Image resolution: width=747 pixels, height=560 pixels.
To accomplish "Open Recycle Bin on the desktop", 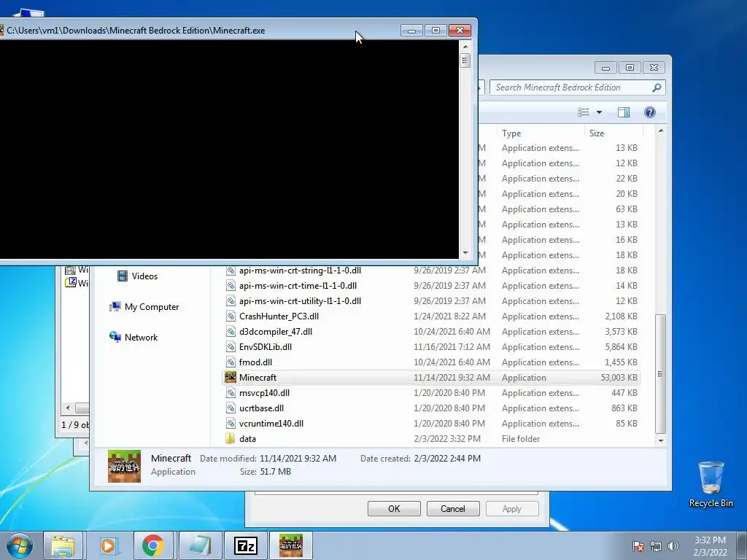I will tap(711, 484).
